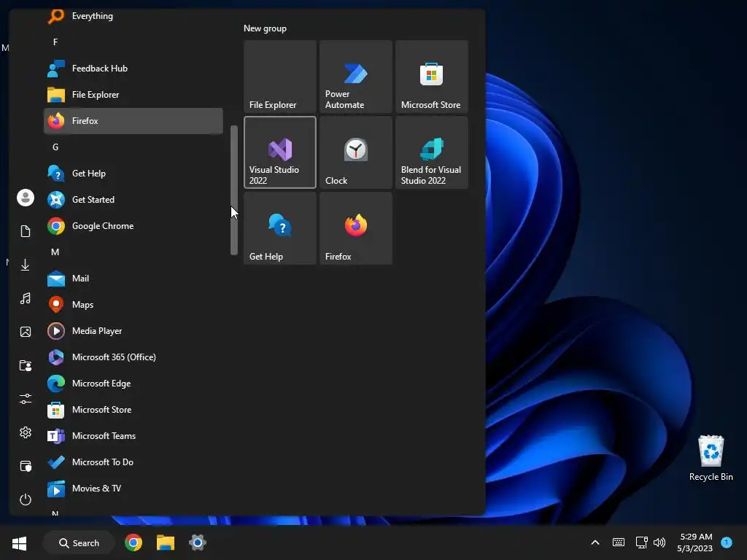
Task: Open the personal folder icon in sidebar
Action: (26, 366)
